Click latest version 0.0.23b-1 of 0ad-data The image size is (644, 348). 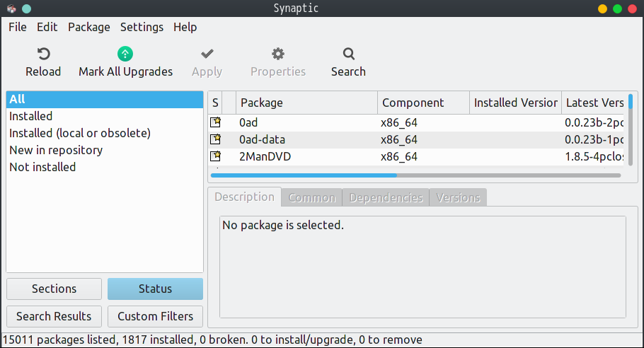tap(594, 139)
